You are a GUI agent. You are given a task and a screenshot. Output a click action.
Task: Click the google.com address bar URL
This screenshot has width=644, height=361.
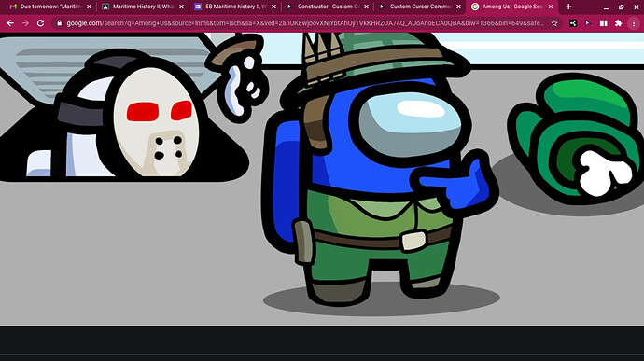click(x=305, y=23)
